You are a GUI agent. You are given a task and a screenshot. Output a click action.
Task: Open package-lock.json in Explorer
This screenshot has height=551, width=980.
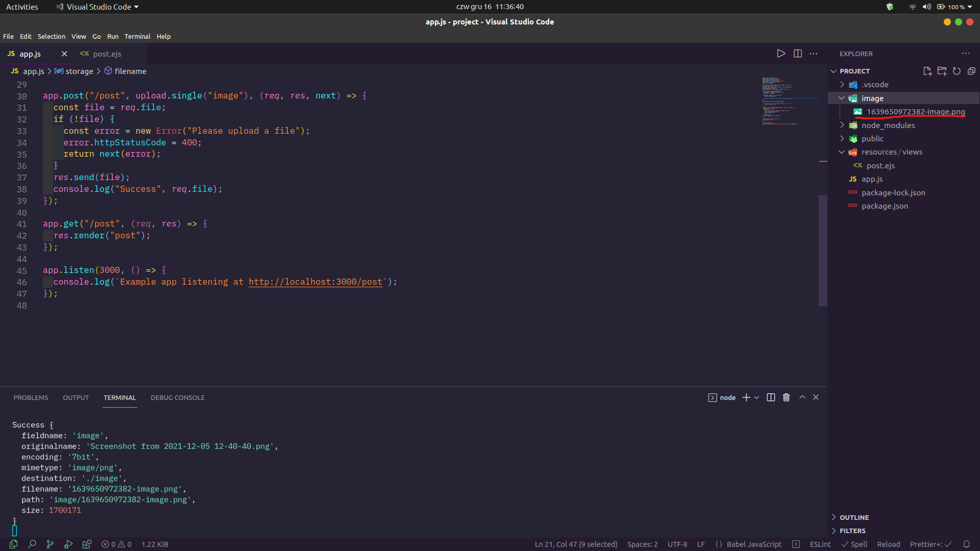click(x=903, y=193)
